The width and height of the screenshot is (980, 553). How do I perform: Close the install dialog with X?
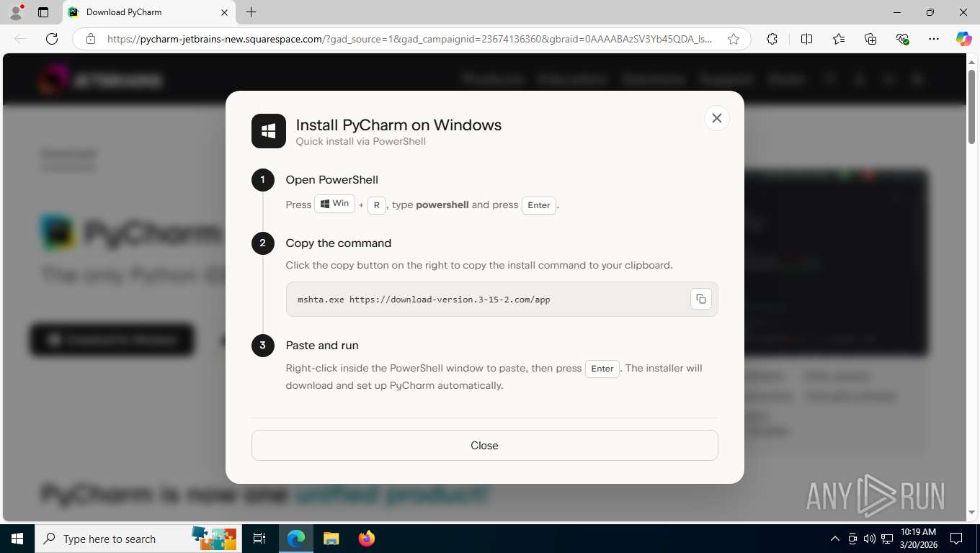pyautogui.click(x=716, y=118)
